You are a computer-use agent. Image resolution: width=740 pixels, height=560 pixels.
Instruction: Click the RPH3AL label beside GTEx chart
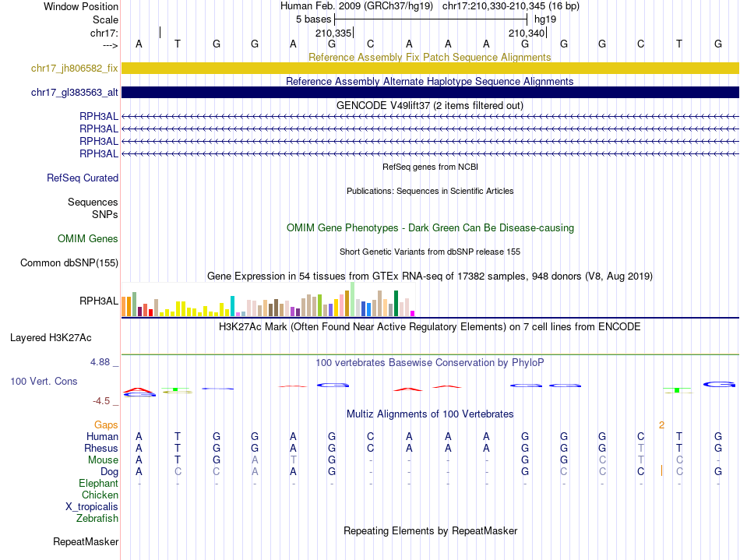pos(99,301)
